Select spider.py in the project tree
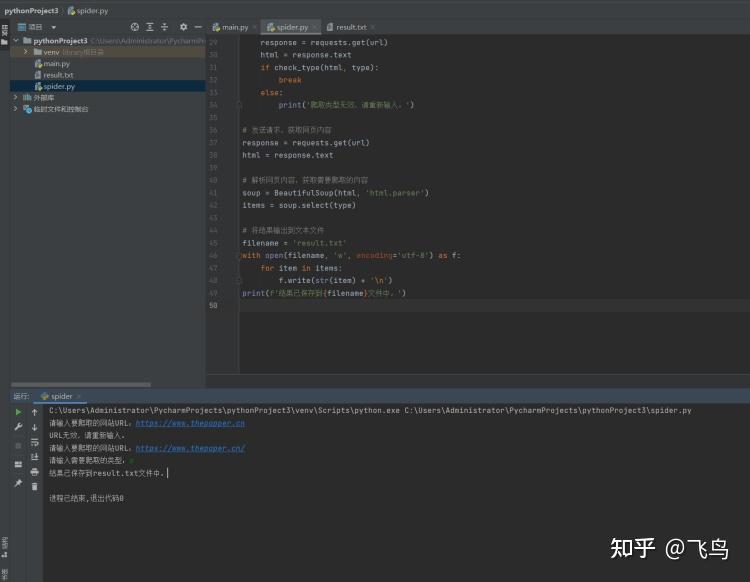The height and width of the screenshot is (582, 750). (59, 87)
